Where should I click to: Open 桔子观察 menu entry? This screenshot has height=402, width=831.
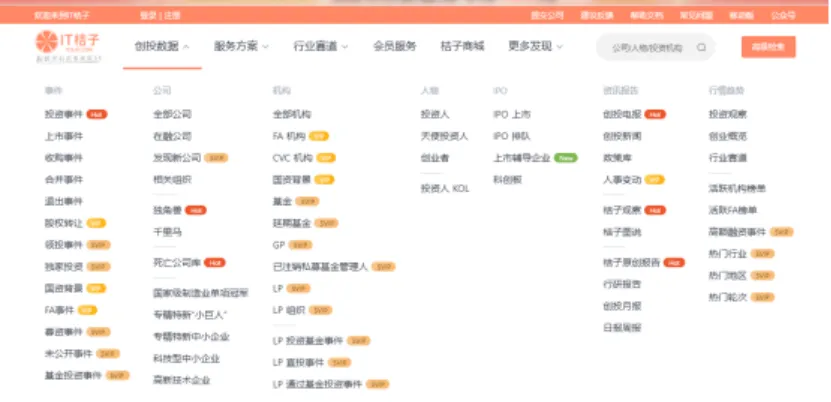(622, 210)
